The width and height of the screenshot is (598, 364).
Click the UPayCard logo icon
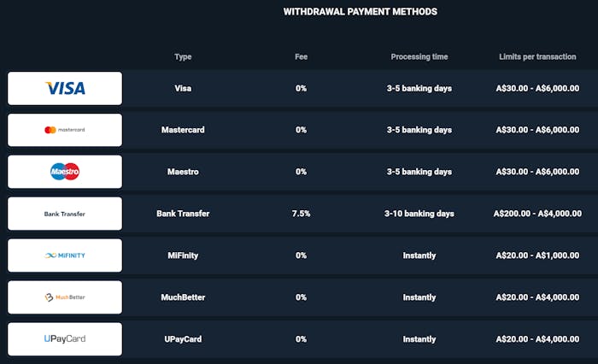[65, 339]
